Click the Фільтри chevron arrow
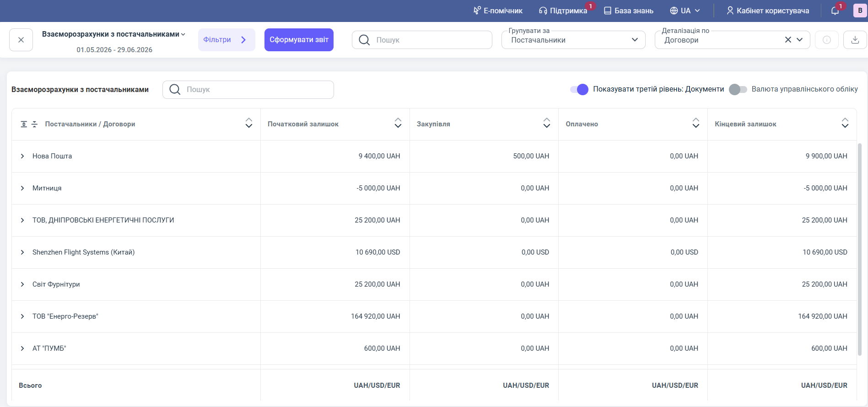Viewport: 868px width, 407px height. [243, 40]
